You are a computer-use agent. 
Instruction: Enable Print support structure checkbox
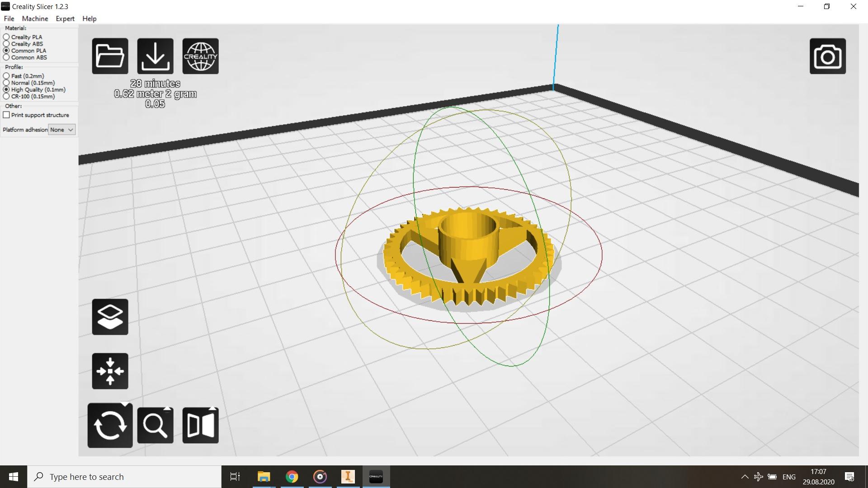[x=6, y=115]
